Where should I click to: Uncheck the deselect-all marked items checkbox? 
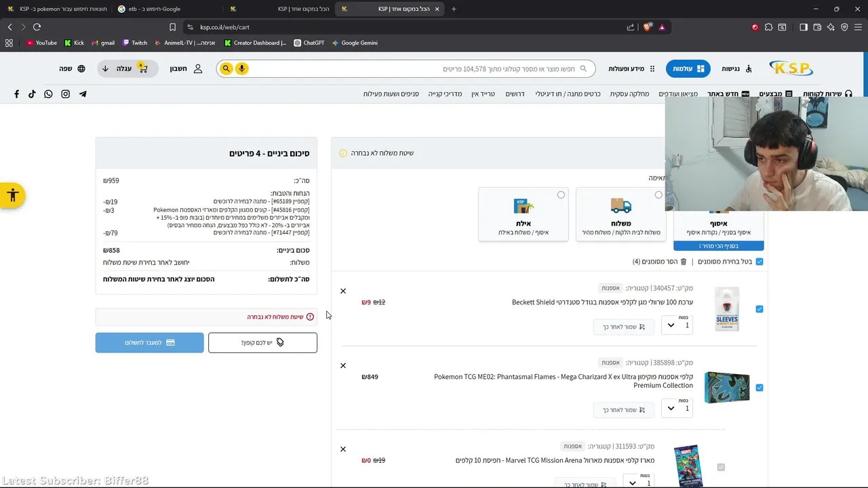(759, 262)
